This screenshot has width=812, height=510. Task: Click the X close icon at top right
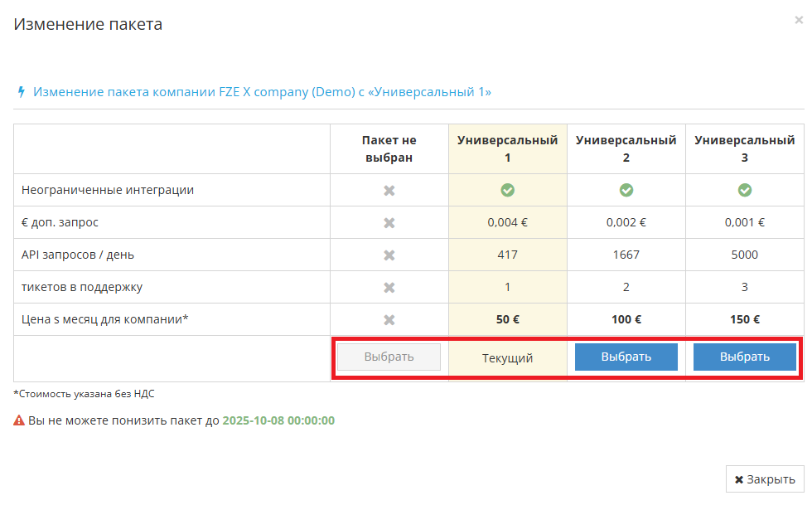[x=798, y=21]
